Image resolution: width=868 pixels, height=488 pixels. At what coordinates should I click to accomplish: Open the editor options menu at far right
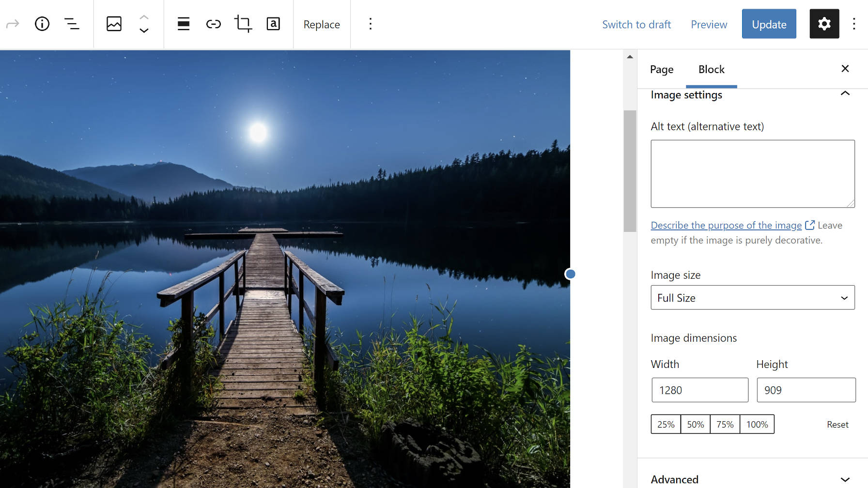854,24
